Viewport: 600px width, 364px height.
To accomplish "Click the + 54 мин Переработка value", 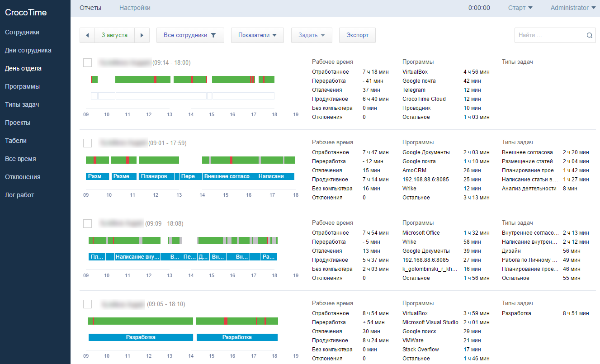I will coord(373,322).
